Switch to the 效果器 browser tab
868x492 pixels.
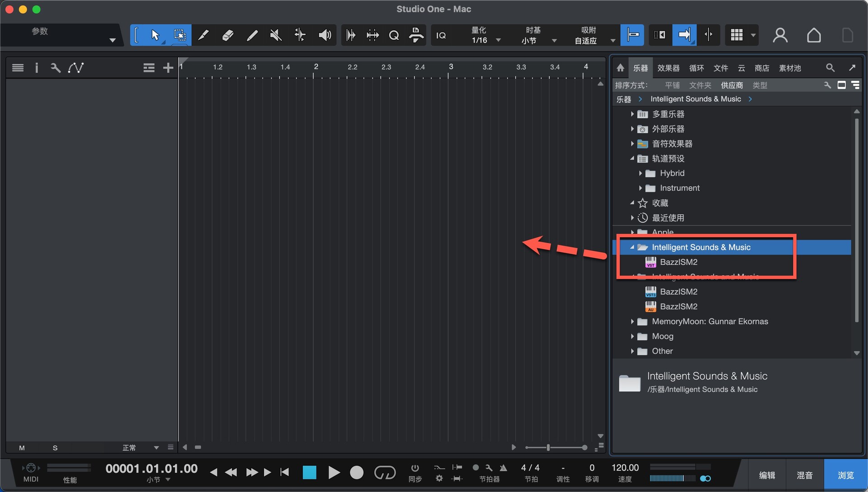[x=668, y=68]
